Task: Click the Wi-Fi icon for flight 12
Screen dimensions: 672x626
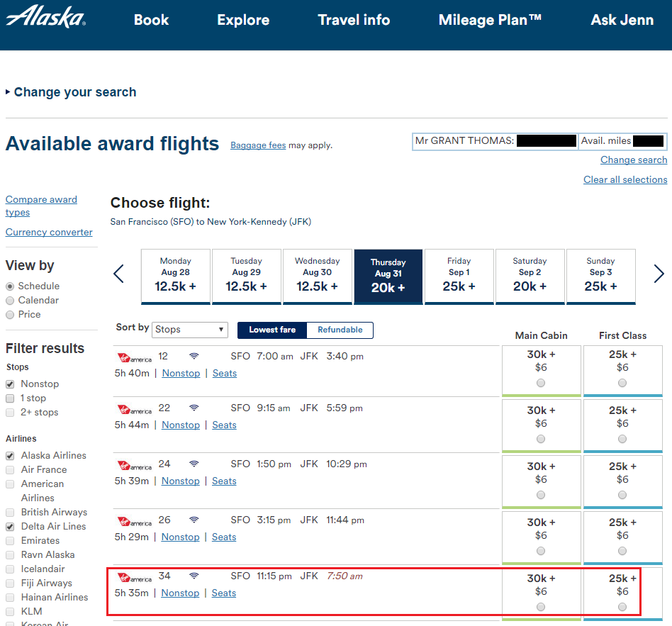Action: [194, 356]
